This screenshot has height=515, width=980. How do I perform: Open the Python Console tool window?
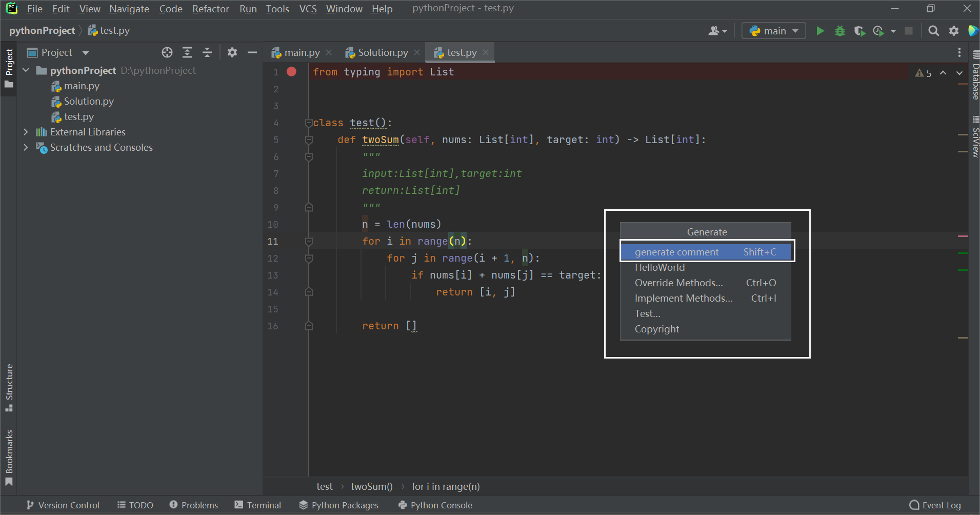pos(435,505)
